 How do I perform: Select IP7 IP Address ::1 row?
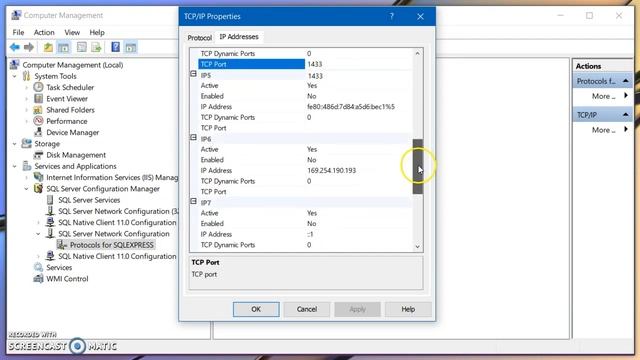click(305, 234)
